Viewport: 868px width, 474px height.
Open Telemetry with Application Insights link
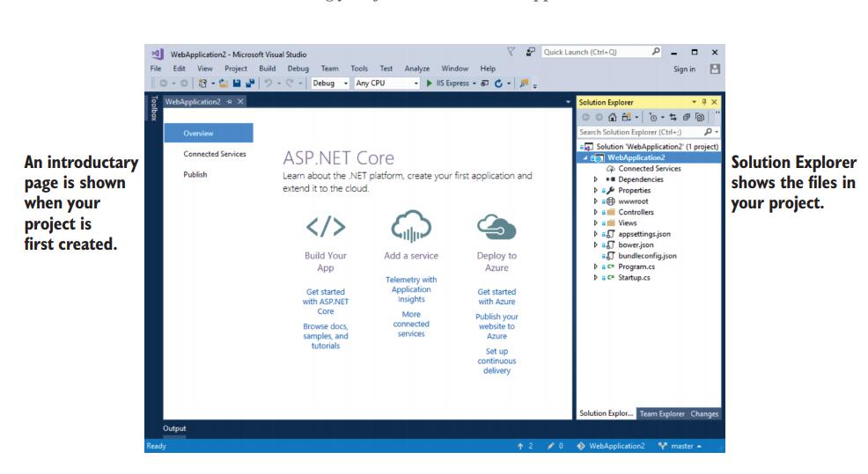pyautogui.click(x=411, y=289)
